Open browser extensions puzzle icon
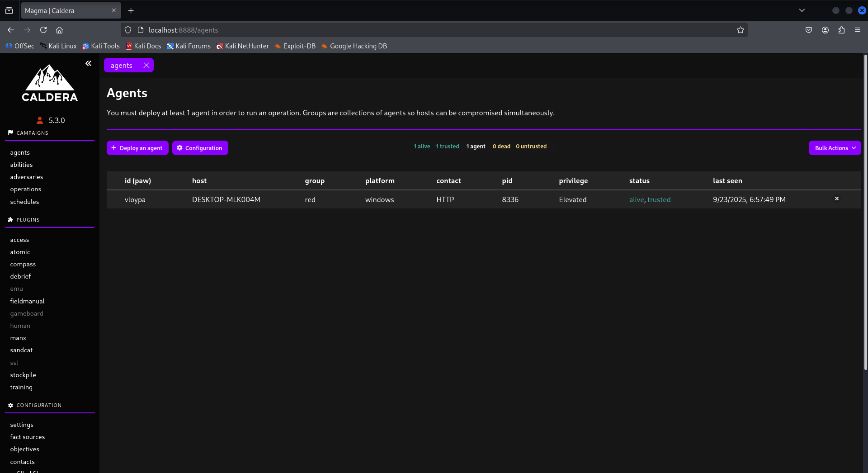 841,30
